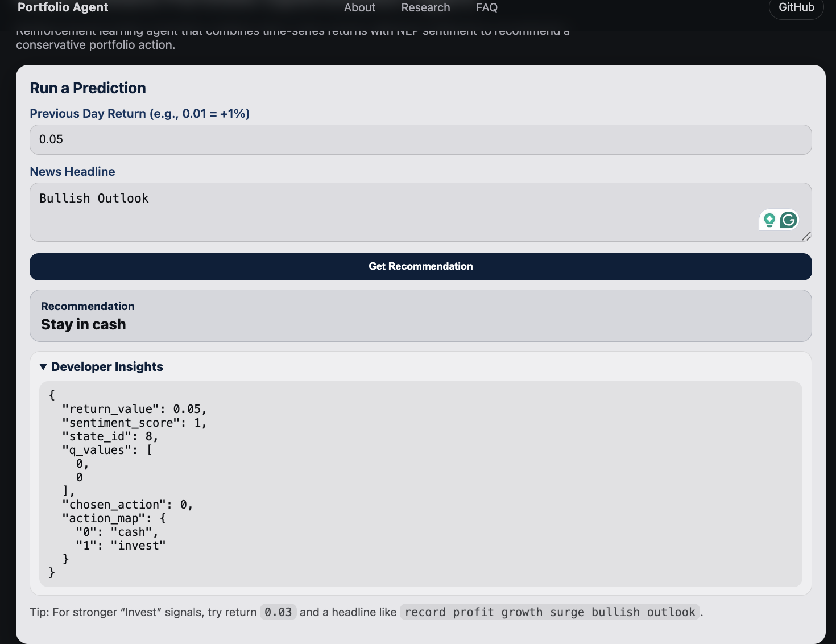Open the GitHub button in header
Image resolution: width=836 pixels, height=644 pixels.
796,8
